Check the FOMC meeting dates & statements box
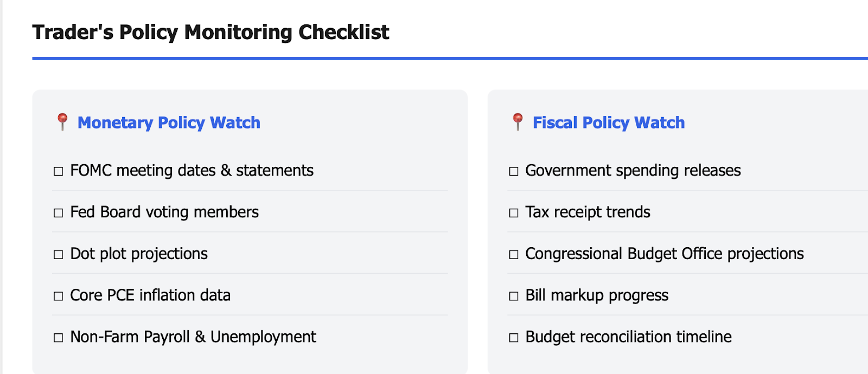The height and width of the screenshot is (374, 868). [x=59, y=171]
